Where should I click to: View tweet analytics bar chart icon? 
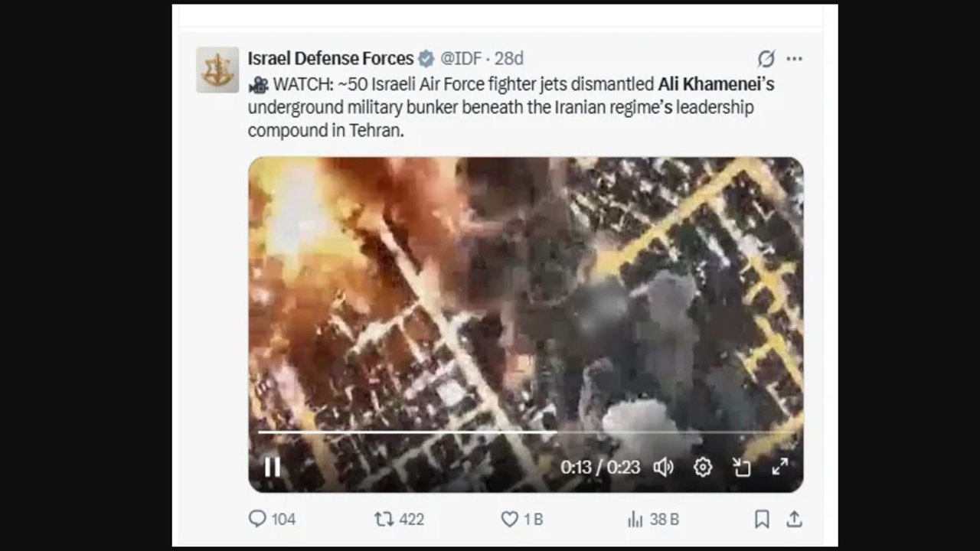(635, 519)
